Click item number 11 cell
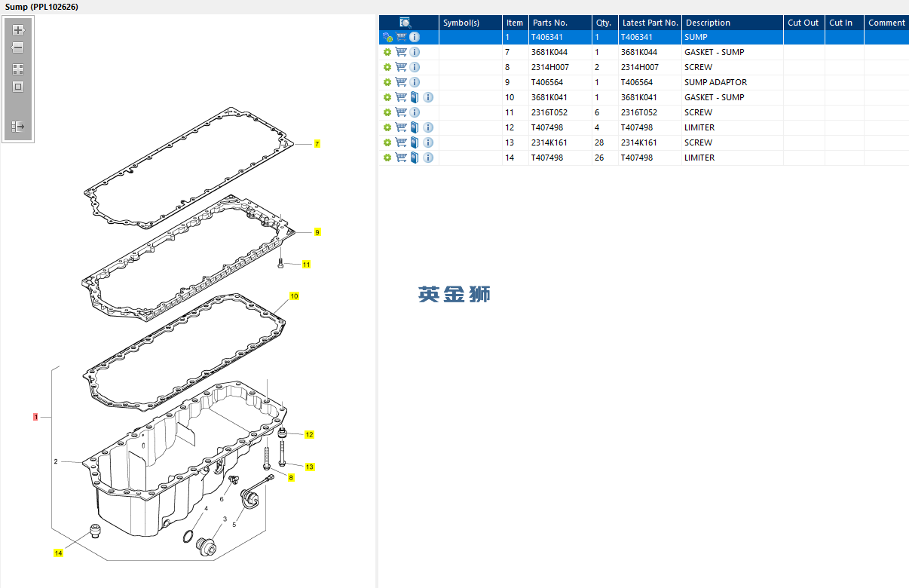909x588 pixels. [515, 112]
